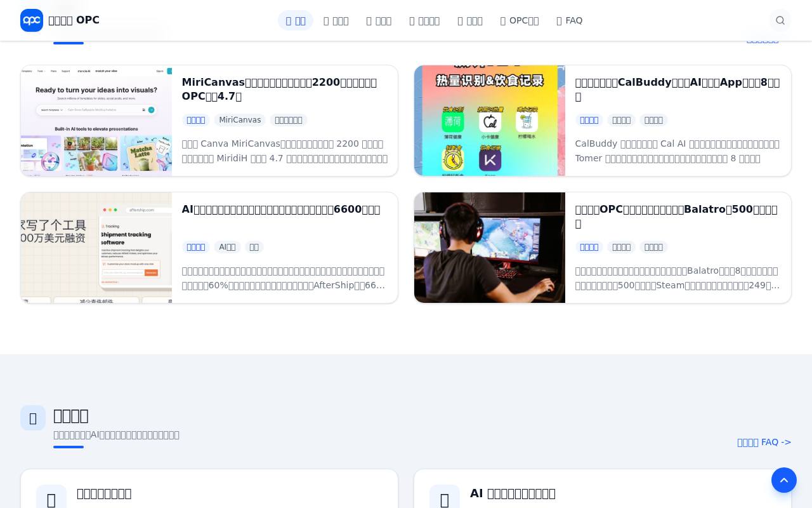This screenshot has height=508, width=812.
Task: Click the MiriCanvas article thumbnail
Action: tap(96, 121)
